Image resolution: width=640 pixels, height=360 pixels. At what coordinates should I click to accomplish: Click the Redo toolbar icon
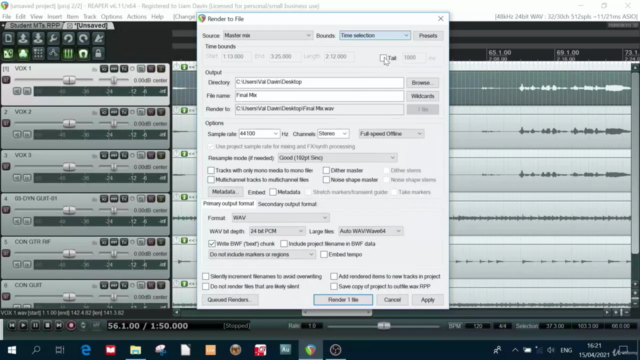(83, 38)
